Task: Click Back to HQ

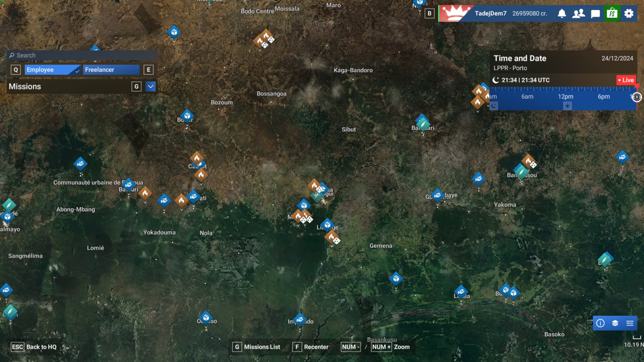Action: point(34,347)
